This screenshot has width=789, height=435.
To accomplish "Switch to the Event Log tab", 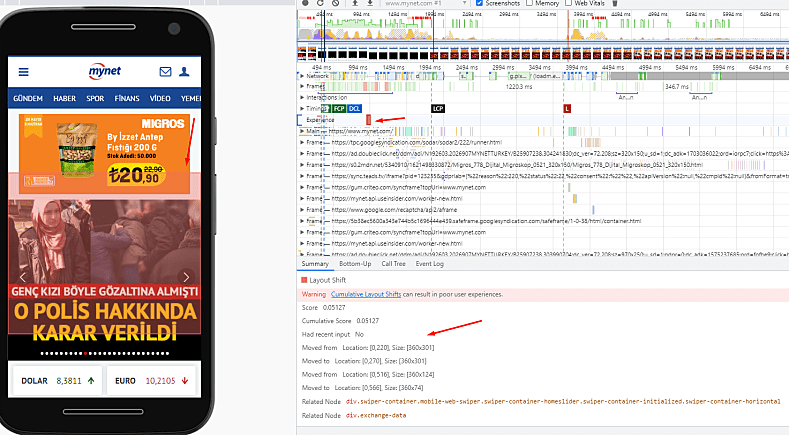I will point(430,264).
